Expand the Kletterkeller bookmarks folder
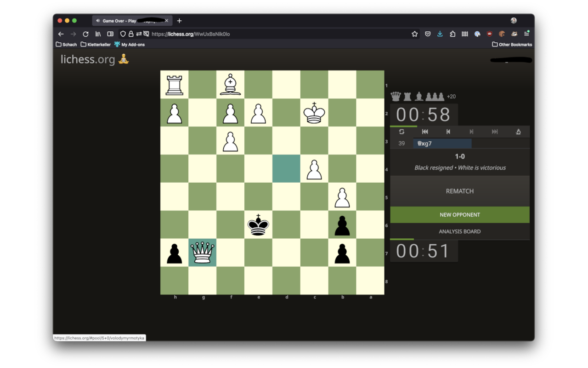The height and width of the screenshot is (368, 588). (96, 45)
